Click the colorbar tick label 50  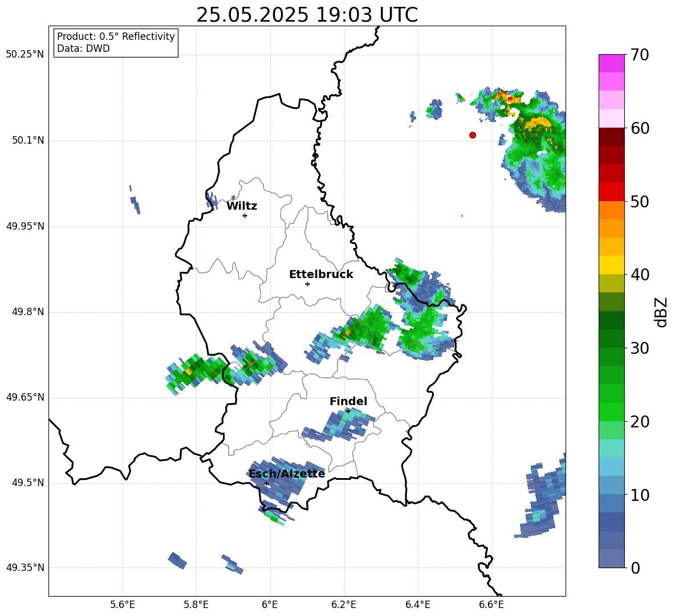coord(640,201)
